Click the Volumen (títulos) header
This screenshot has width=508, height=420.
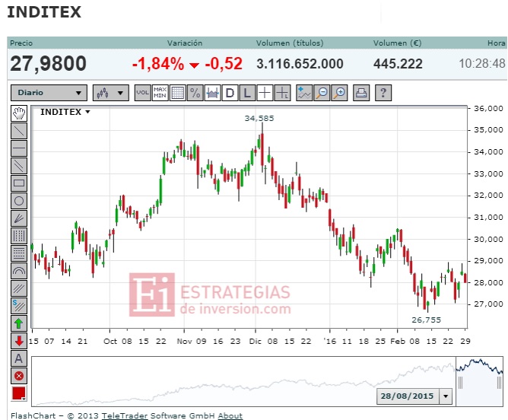coord(290,43)
